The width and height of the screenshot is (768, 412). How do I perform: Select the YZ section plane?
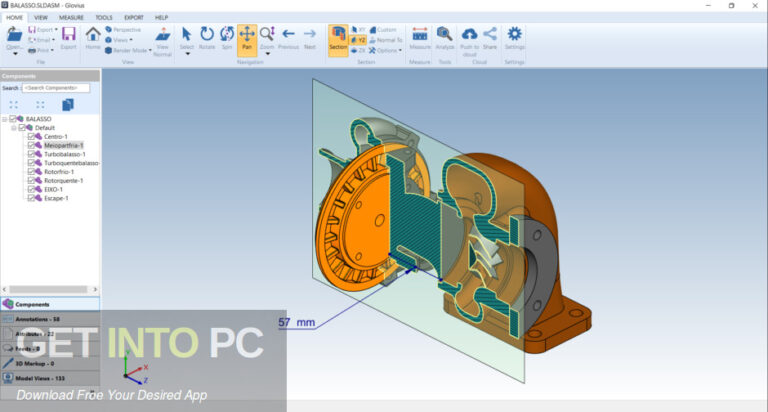point(358,40)
